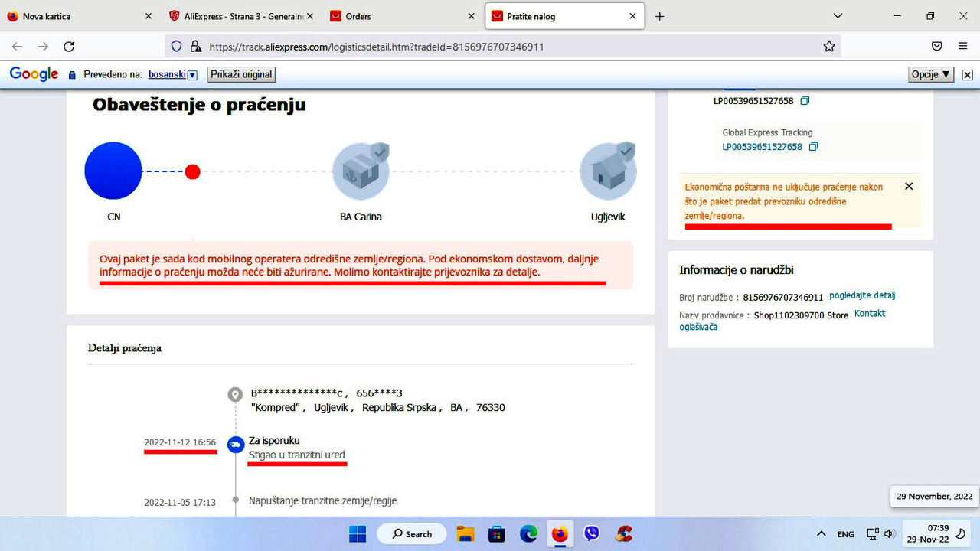
Task: Show hidden system tray icons
Action: (822, 534)
